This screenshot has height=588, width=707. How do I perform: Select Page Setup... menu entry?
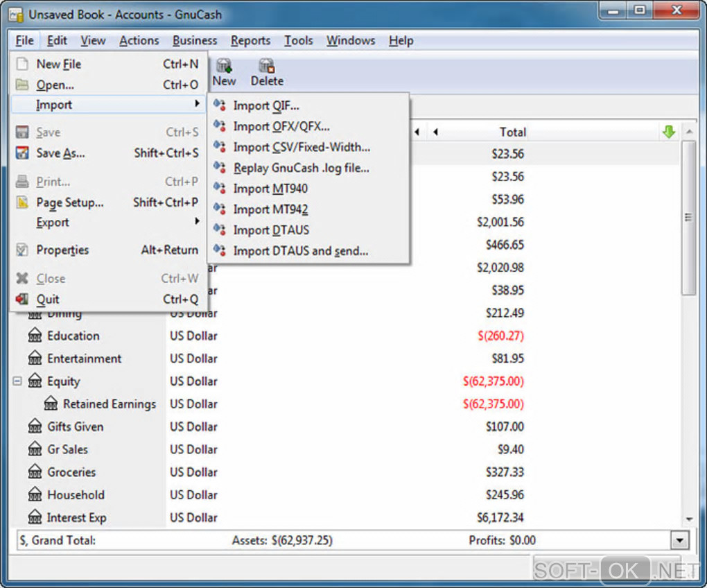point(108,202)
